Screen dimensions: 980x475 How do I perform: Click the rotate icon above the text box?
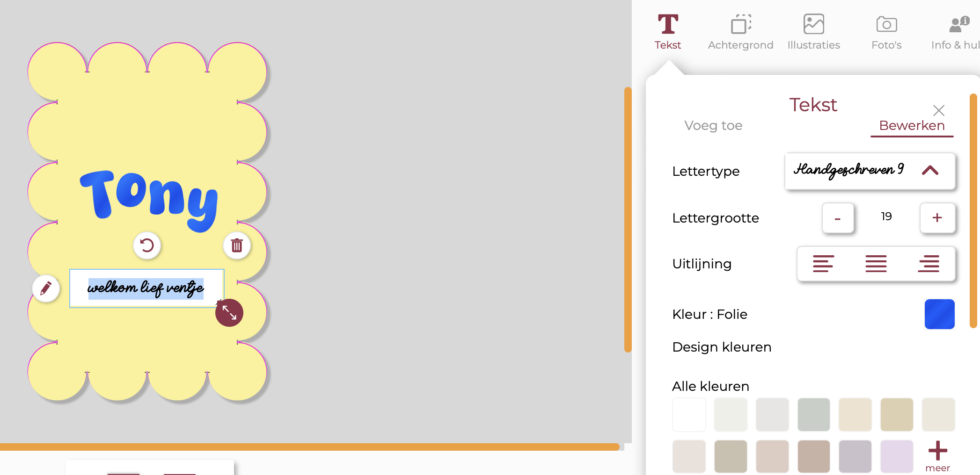[147, 245]
